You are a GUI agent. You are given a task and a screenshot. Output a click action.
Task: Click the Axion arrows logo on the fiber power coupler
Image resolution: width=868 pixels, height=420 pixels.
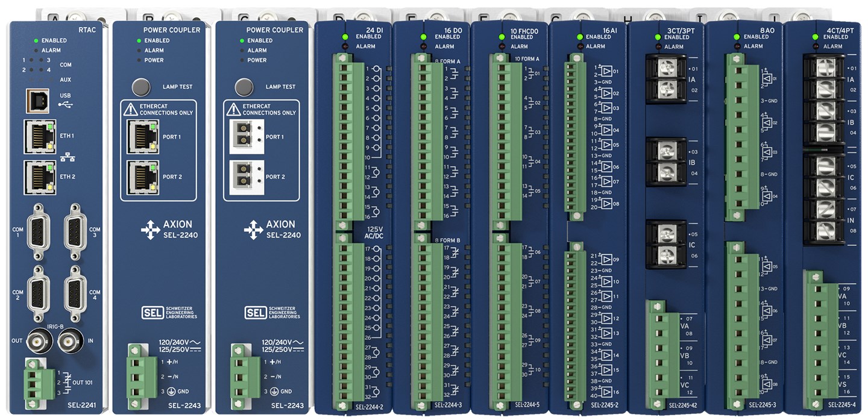coord(253,230)
